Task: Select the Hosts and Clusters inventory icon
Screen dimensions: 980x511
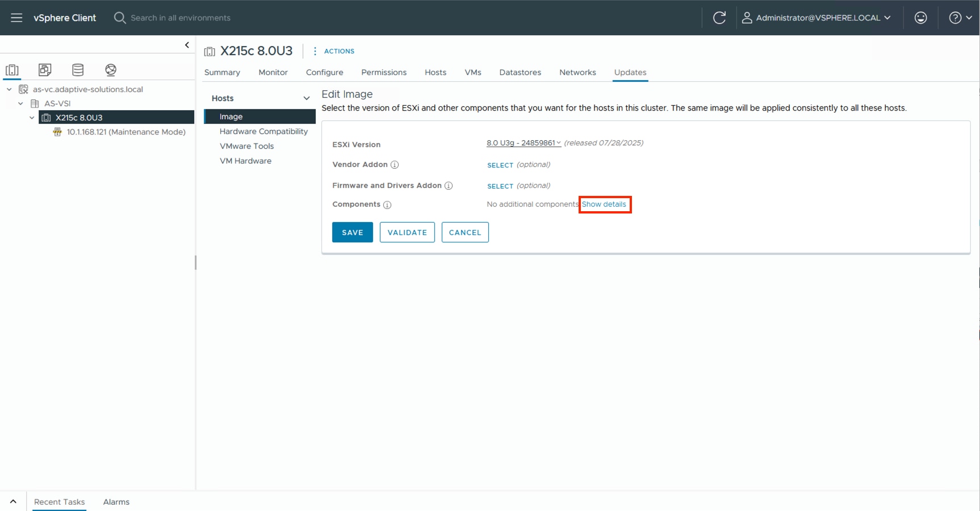Action: click(x=12, y=69)
